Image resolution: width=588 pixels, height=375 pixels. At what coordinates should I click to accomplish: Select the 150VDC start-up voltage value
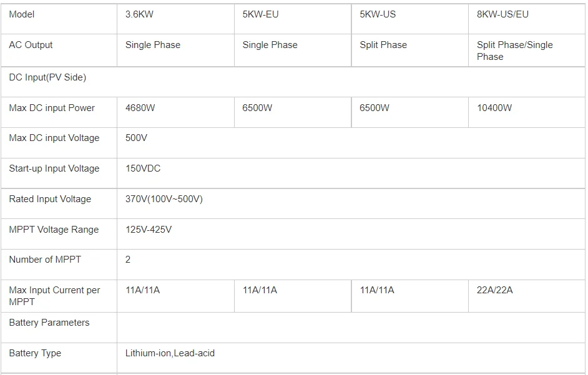coord(143,168)
